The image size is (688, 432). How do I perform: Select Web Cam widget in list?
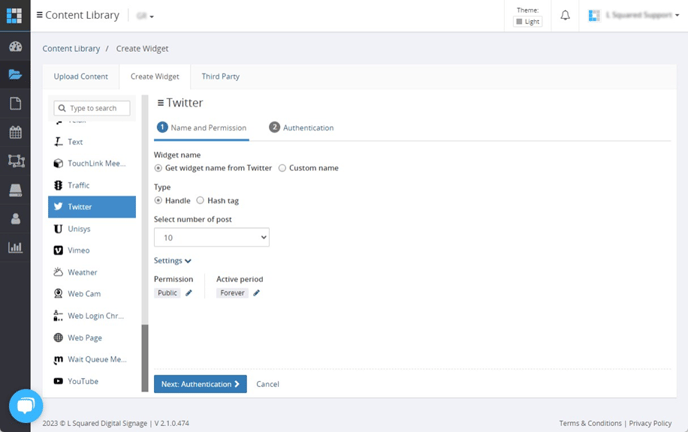click(92, 294)
